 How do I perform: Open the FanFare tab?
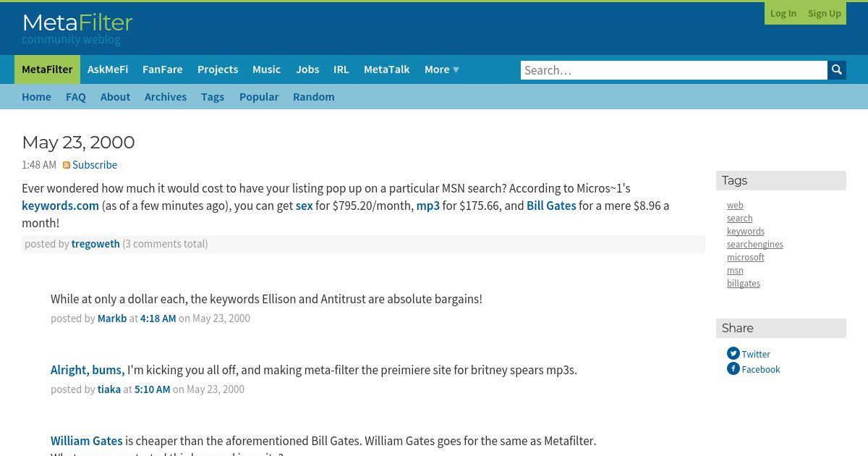[x=162, y=69]
